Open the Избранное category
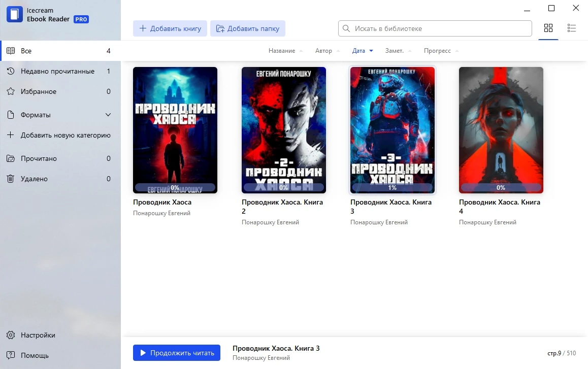This screenshot has height=369, width=588. (60, 91)
